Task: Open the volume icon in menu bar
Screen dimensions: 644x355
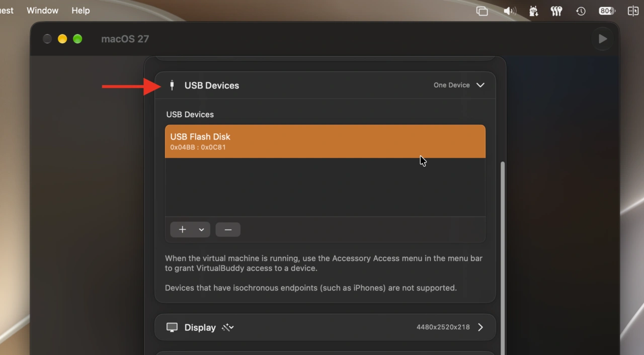Action: click(x=510, y=11)
